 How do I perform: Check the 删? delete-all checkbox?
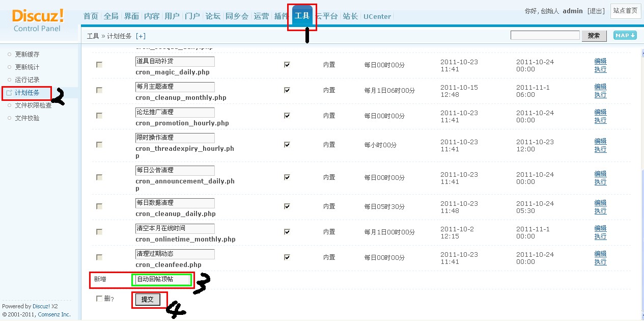(x=99, y=299)
